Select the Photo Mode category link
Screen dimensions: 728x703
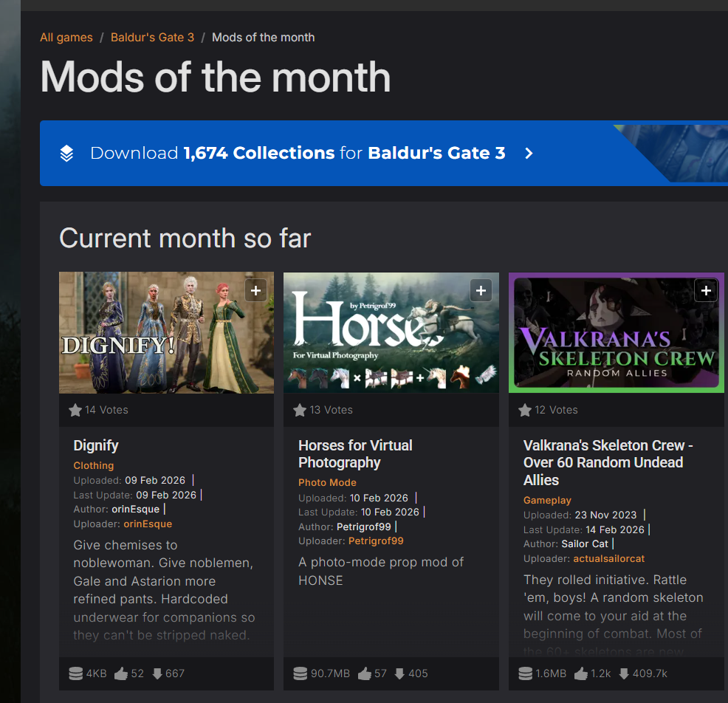click(327, 482)
